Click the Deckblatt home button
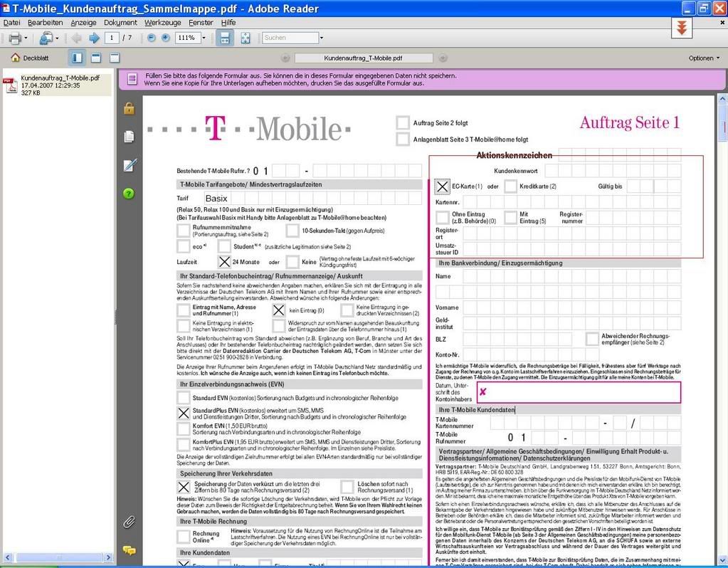 coord(30,58)
